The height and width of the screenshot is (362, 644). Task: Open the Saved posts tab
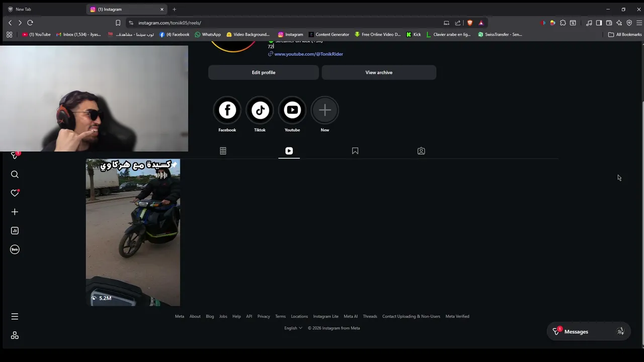(x=355, y=151)
